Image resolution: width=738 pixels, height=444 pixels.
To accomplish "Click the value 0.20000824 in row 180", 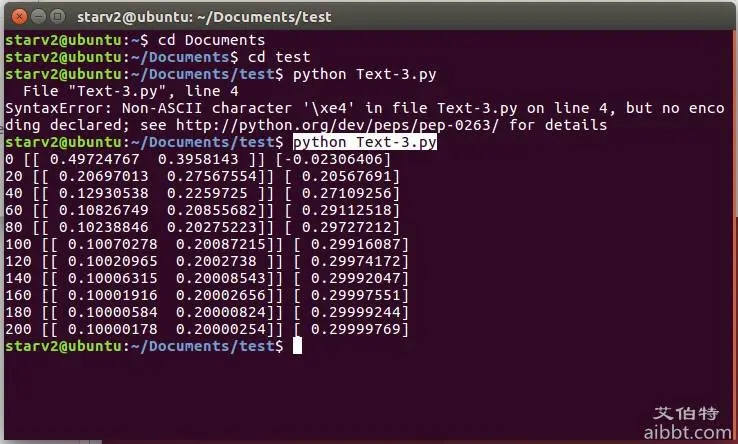I will (x=221, y=312).
